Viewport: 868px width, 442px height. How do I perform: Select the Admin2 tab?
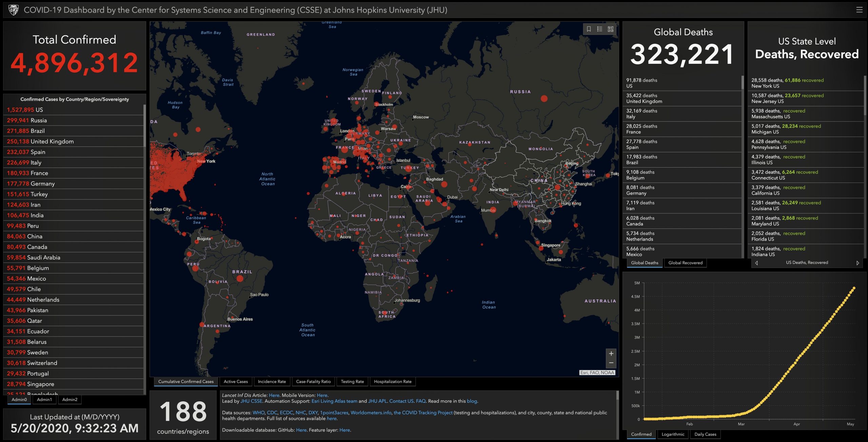(70, 400)
